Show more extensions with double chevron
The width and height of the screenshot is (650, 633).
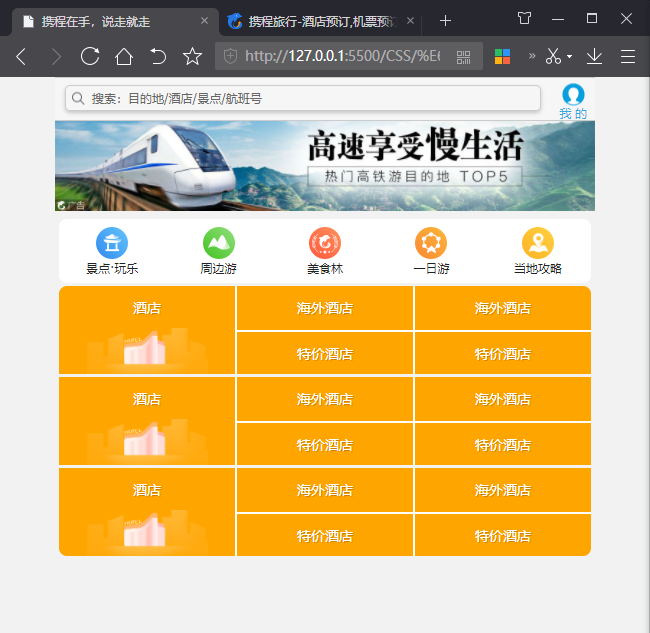click(532, 56)
